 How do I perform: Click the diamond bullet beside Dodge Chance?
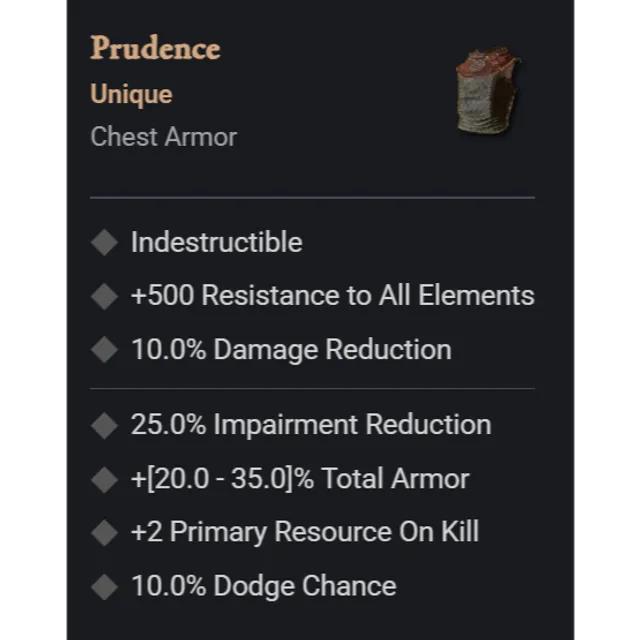pos(104,587)
